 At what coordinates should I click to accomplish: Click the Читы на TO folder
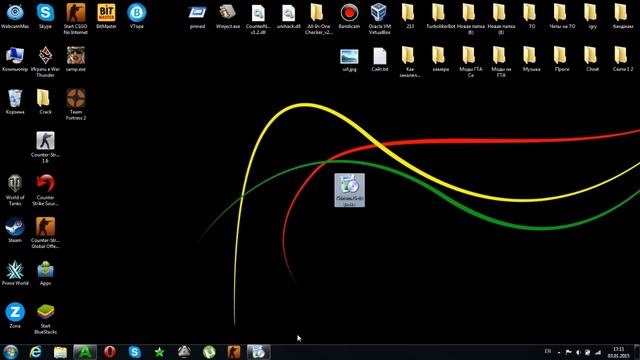pyautogui.click(x=562, y=16)
